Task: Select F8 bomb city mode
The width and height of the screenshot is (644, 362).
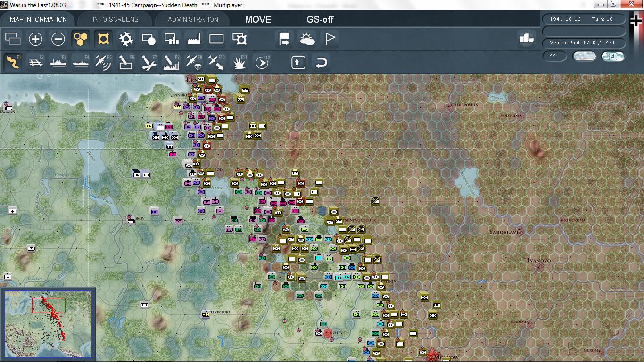Action: (171, 62)
